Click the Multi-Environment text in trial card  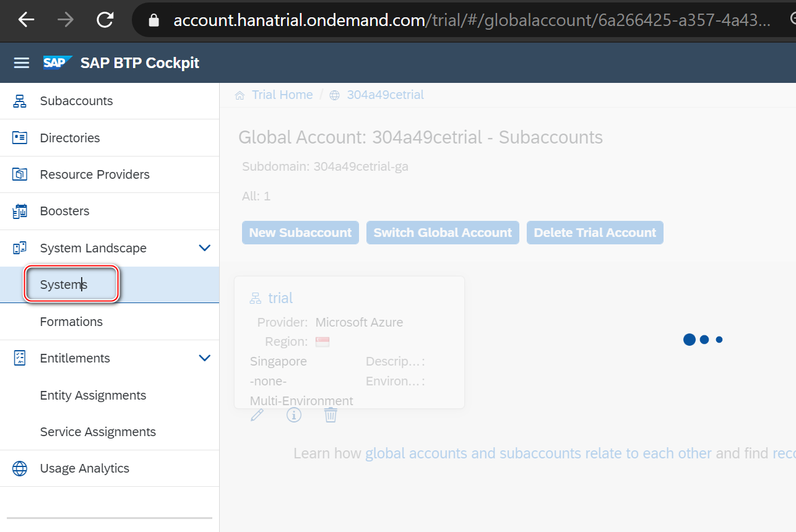(301, 401)
